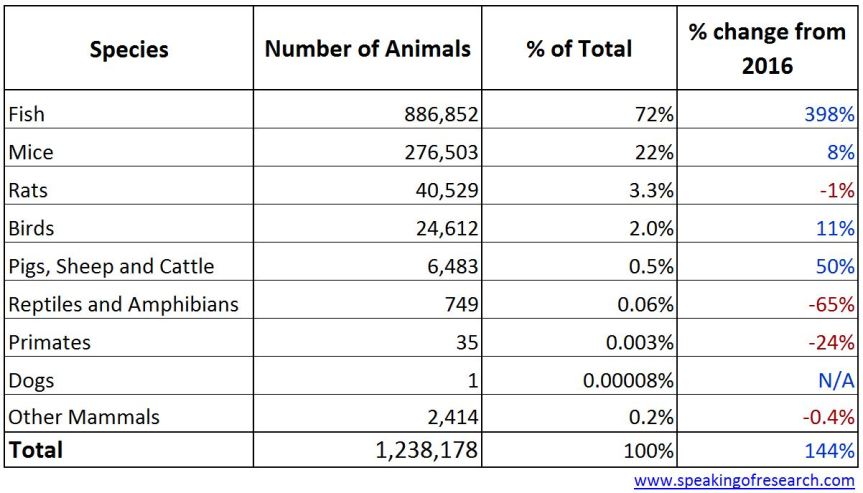The width and height of the screenshot is (863, 493).
Task: Click the Primates row label
Action: 49,342
